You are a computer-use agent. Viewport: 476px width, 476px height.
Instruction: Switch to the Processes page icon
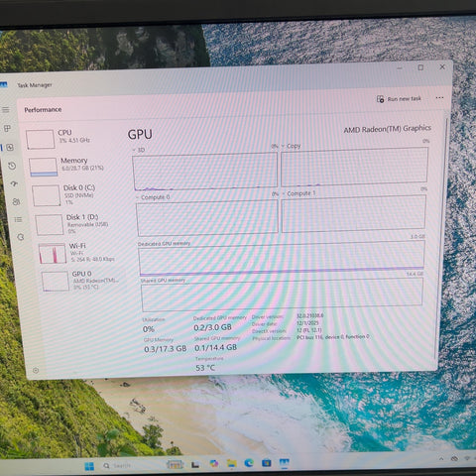[7, 129]
